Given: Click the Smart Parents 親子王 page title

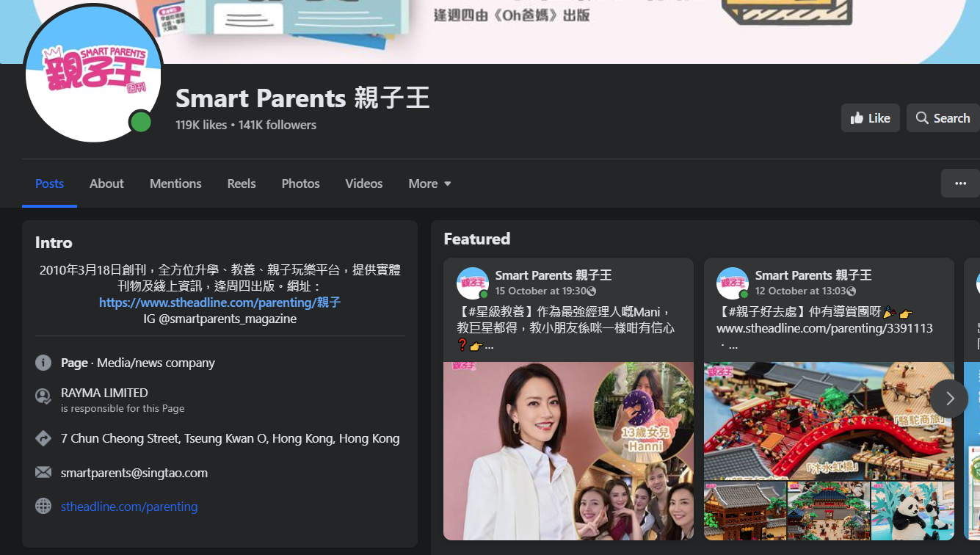Looking at the screenshot, I should pyautogui.click(x=302, y=98).
